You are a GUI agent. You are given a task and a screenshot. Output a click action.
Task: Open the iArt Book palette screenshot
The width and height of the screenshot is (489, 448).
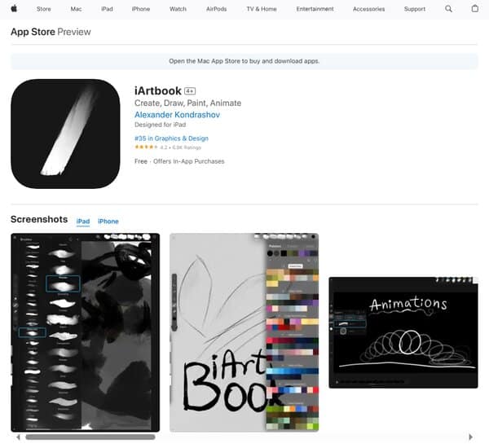[244, 332]
